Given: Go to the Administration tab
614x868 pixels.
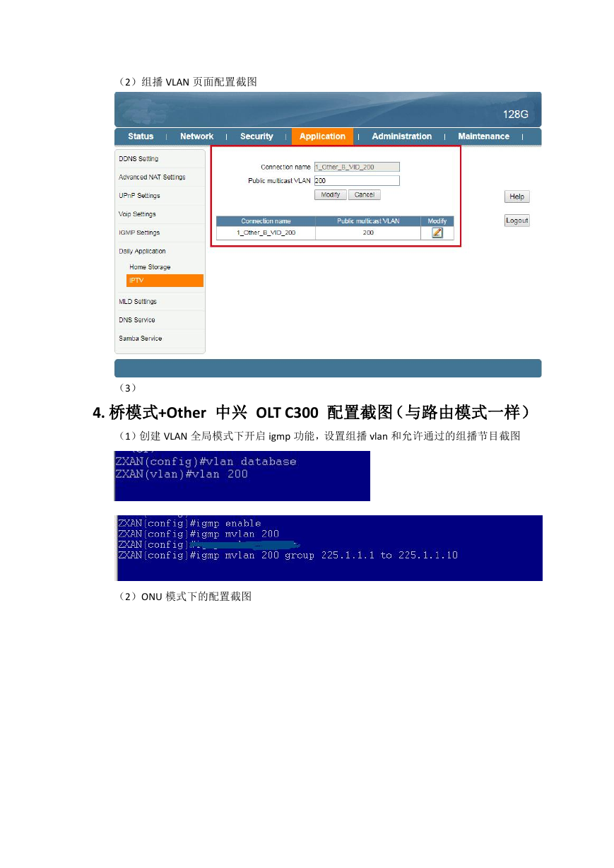Looking at the screenshot, I should point(401,136).
